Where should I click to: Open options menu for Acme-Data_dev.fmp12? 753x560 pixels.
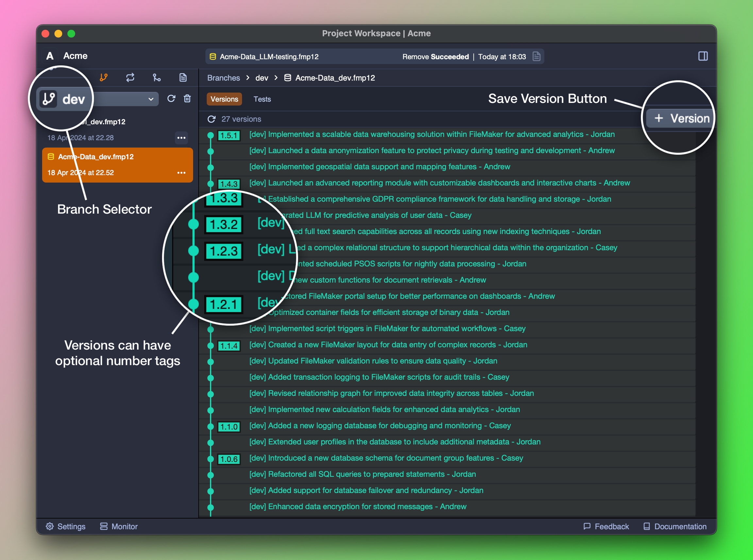coord(181,172)
